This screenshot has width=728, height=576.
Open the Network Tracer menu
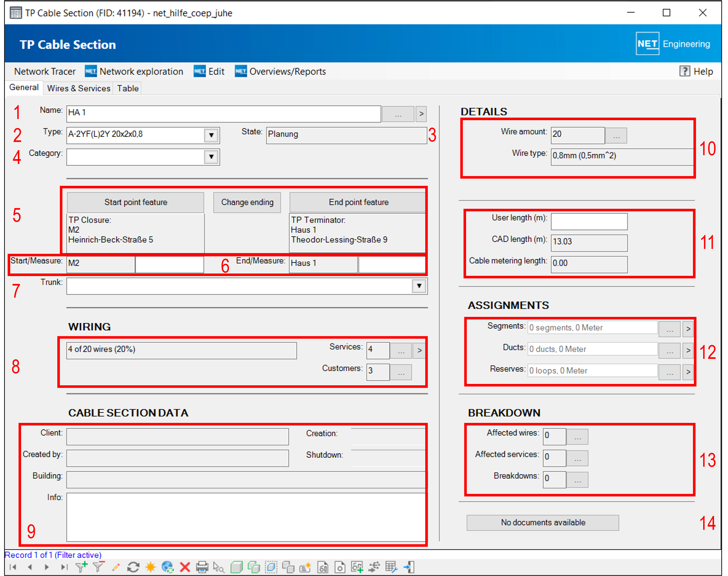(45, 71)
